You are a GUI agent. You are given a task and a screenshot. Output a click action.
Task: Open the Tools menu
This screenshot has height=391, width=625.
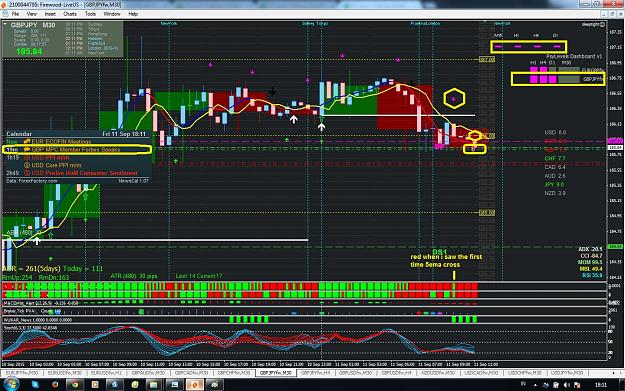coord(90,14)
